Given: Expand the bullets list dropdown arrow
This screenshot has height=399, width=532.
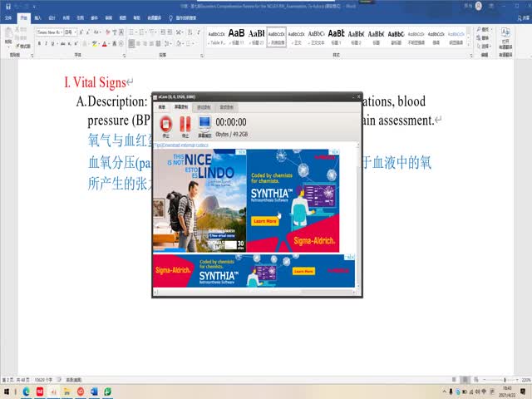Looking at the screenshot, I should pyautogui.click(x=136, y=32).
